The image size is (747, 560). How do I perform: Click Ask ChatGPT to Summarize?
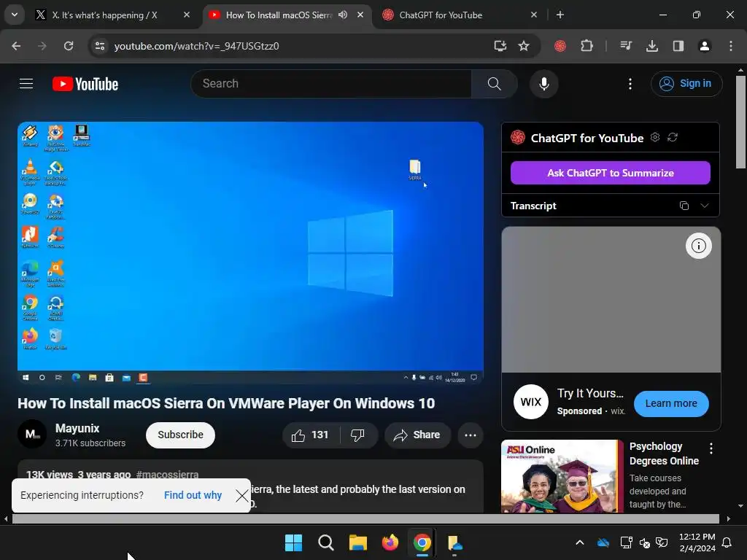tap(611, 173)
